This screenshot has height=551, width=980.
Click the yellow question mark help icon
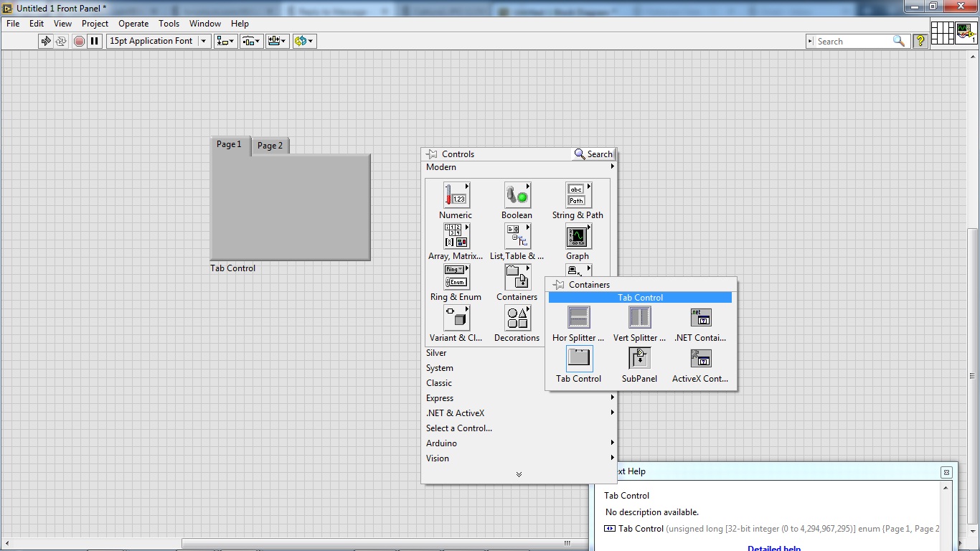point(920,41)
